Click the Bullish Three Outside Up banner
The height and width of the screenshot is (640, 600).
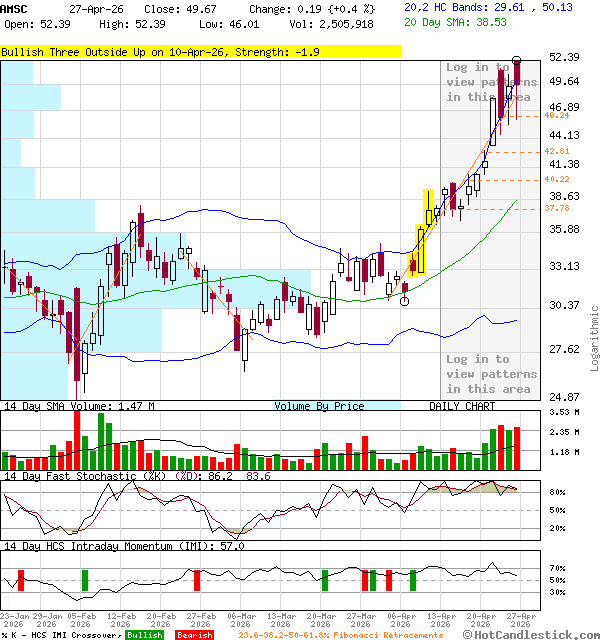(x=200, y=52)
